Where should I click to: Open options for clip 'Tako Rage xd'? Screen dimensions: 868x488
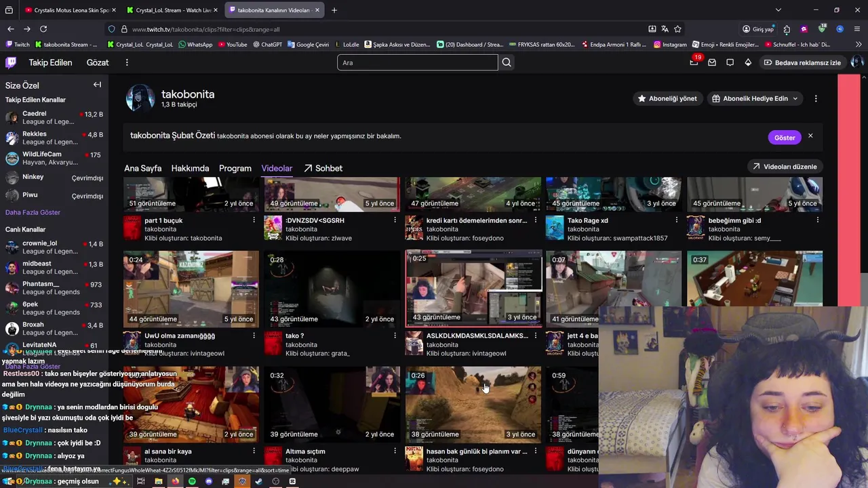coord(676,220)
